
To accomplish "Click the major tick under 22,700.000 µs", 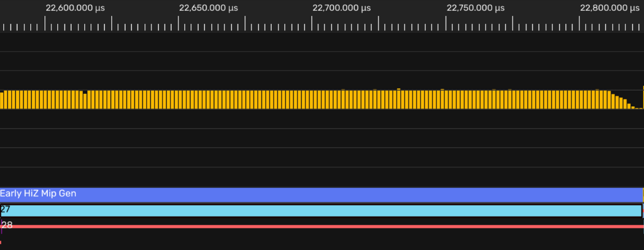I will (x=312, y=24).
